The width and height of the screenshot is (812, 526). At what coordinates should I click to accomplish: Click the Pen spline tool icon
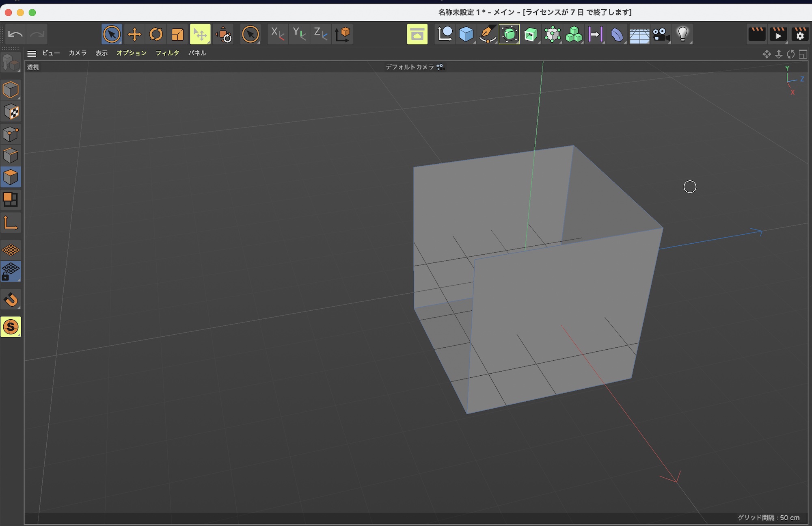point(487,35)
